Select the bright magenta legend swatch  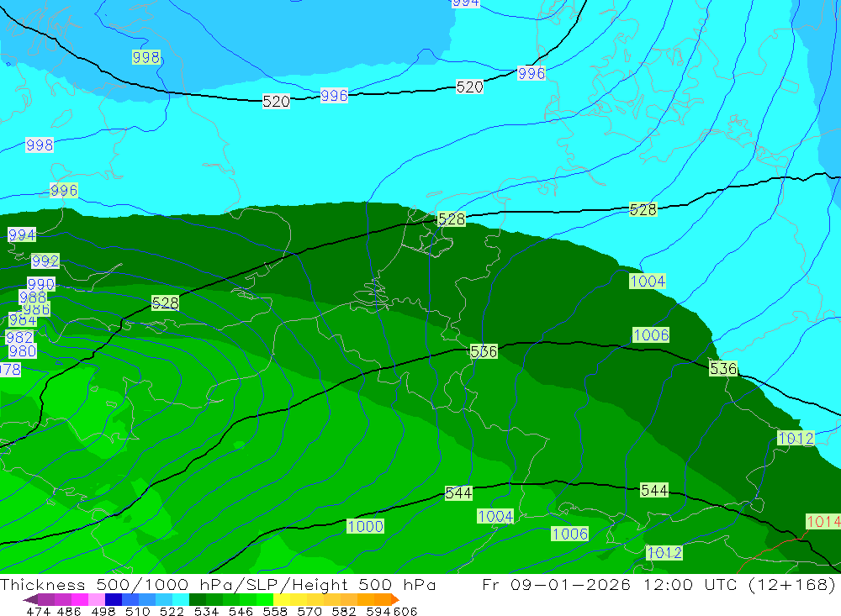79,599
